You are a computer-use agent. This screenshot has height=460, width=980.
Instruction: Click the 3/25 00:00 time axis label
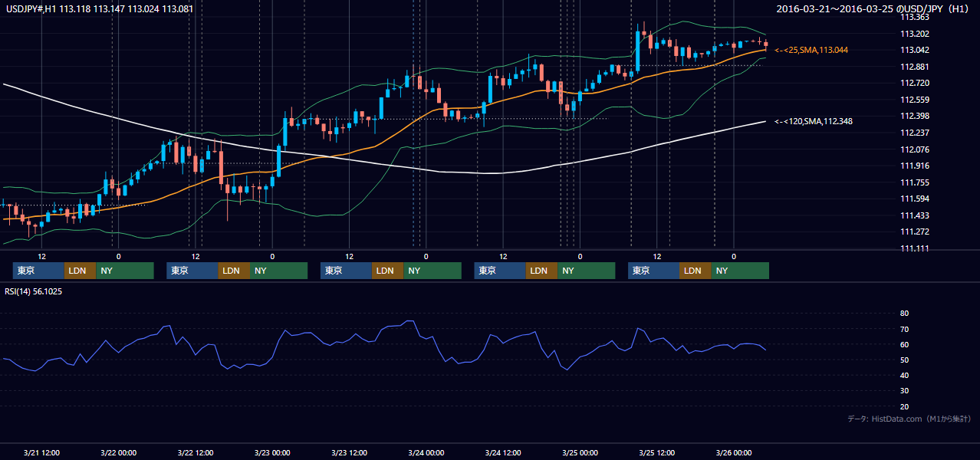point(580,453)
